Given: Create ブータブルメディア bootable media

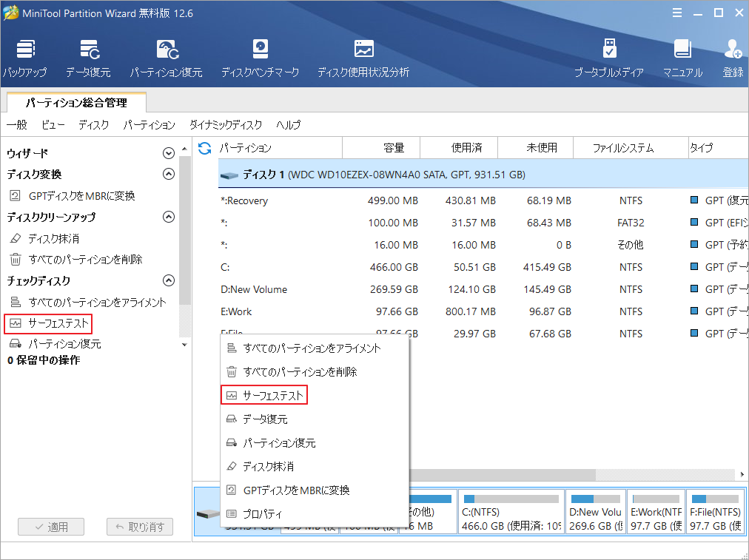Looking at the screenshot, I should click(609, 58).
